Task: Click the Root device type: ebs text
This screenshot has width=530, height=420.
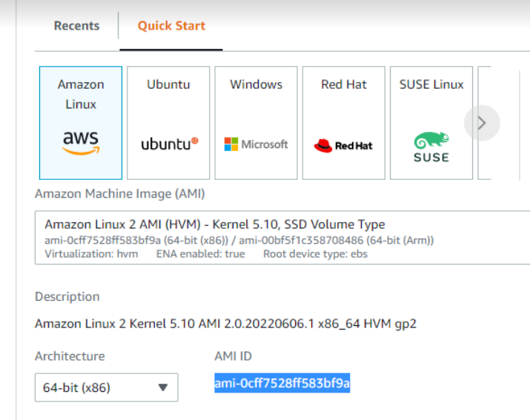Action: [315, 254]
